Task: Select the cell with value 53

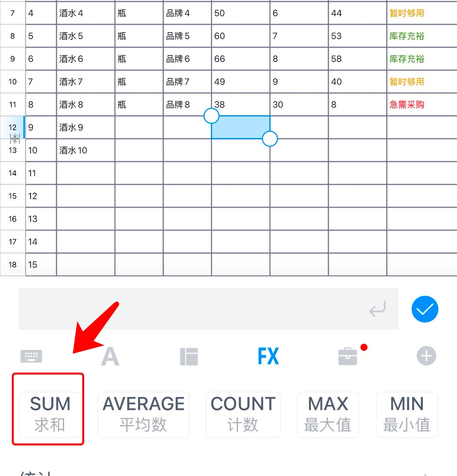Action: point(357,36)
